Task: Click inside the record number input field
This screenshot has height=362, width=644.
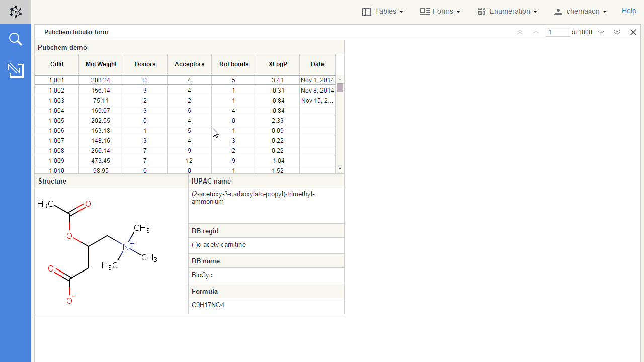Action: (x=557, y=32)
